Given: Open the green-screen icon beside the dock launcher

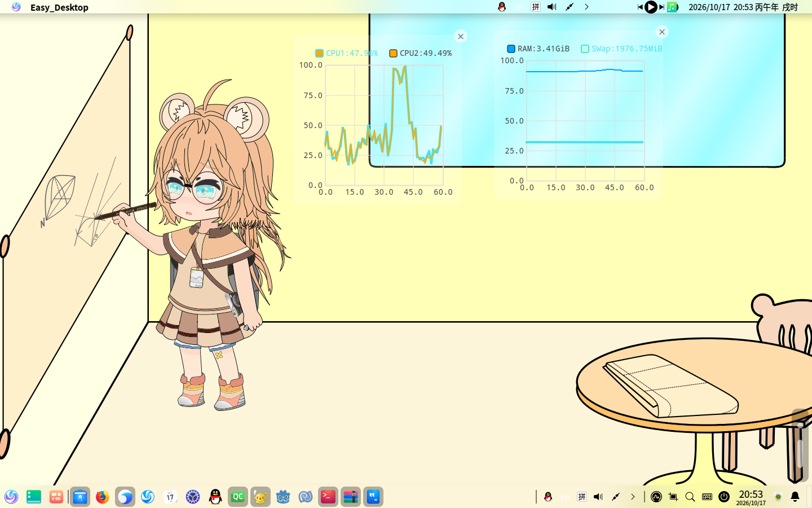Looking at the screenshot, I should [34, 497].
